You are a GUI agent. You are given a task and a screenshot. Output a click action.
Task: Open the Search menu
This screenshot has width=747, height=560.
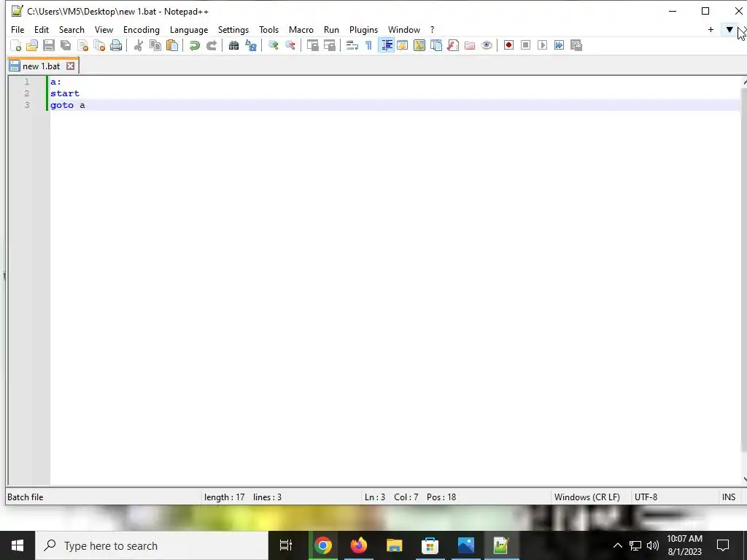(71, 29)
